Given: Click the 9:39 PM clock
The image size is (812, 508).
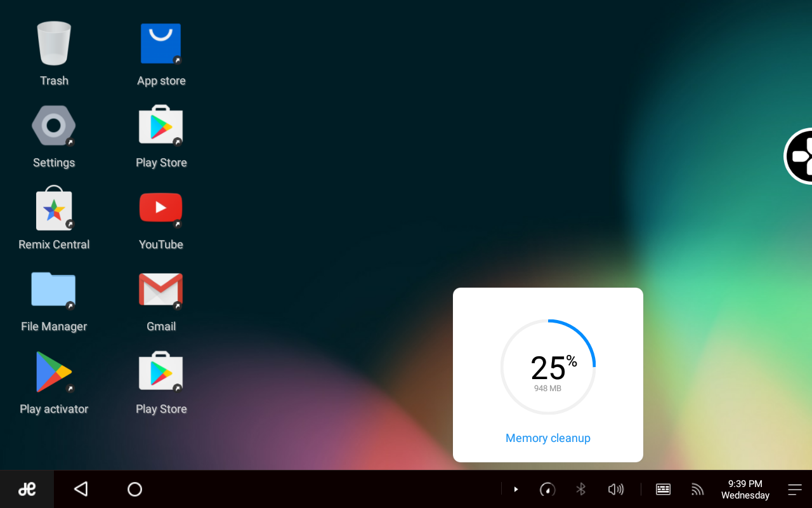Looking at the screenshot, I should pos(745,489).
